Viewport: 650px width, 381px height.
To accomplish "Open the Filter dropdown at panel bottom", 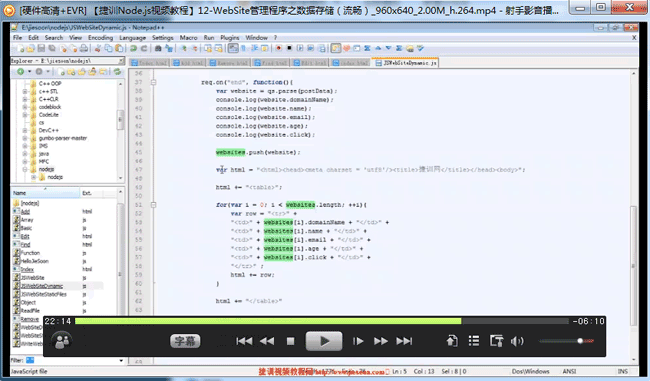I will [x=121, y=360].
